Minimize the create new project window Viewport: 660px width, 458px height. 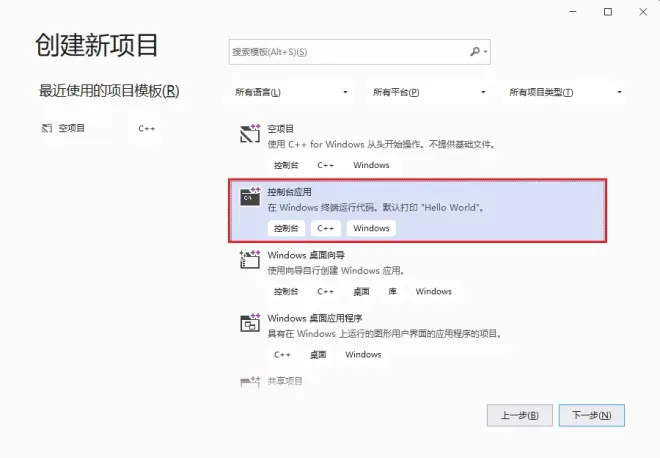pyautogui.click(x=572, y=12)
